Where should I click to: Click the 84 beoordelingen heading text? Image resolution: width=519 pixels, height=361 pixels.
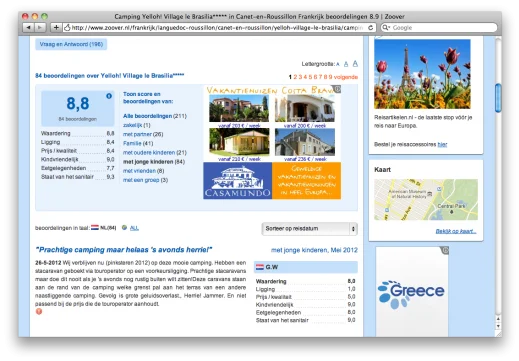[110, 76]
